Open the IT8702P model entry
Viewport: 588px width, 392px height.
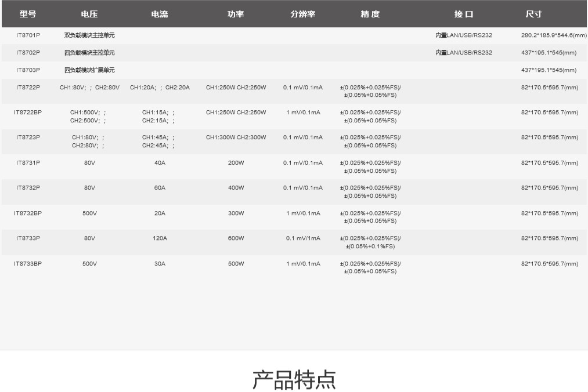(28, 53)
